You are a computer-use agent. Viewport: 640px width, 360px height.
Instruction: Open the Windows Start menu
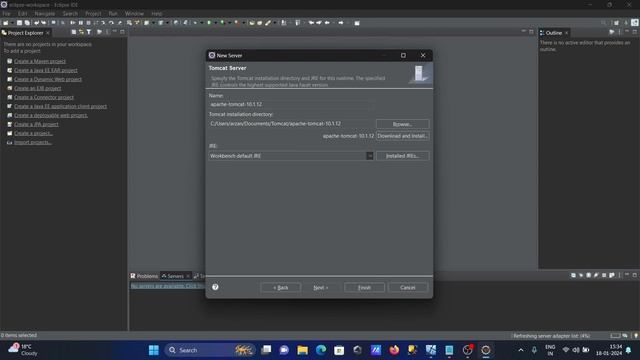click(x=154, y=350)
